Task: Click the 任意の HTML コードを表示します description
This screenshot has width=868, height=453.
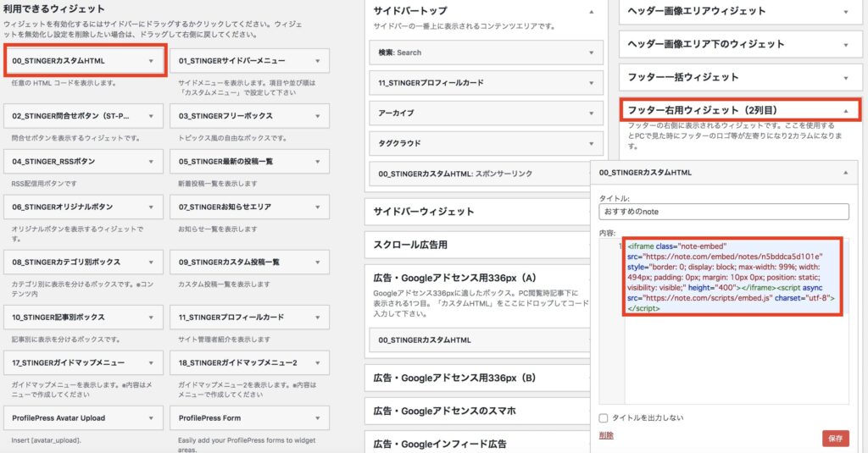Action: [64, 83]
